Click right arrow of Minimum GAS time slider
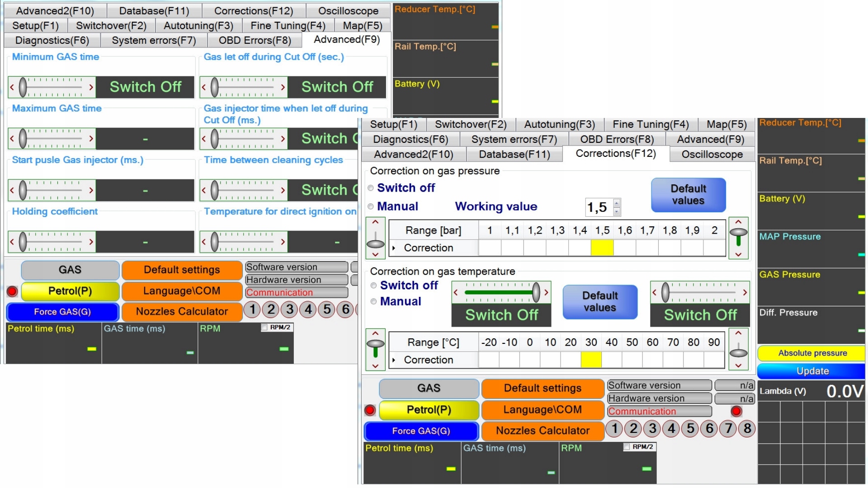 91,87
